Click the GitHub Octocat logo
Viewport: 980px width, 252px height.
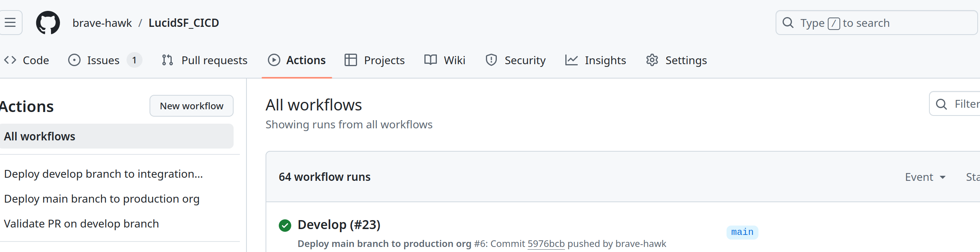pyautogui.click(x=48, y=23)
